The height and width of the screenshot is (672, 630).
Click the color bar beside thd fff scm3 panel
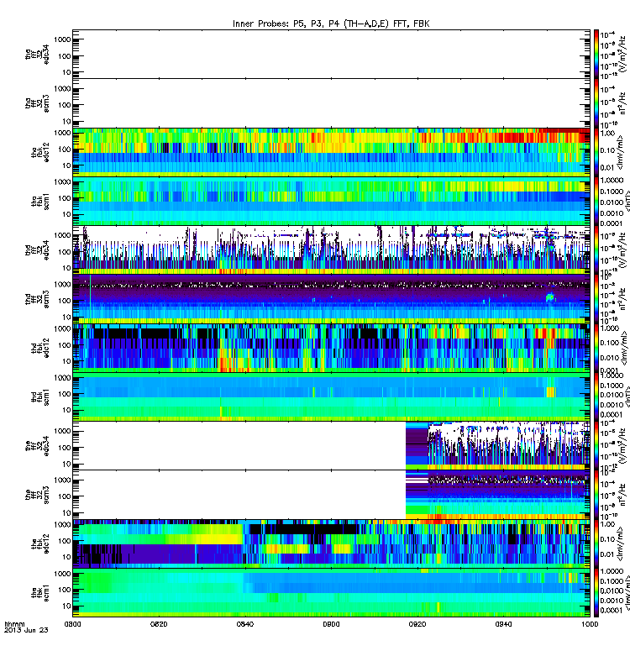click(596, 299)
